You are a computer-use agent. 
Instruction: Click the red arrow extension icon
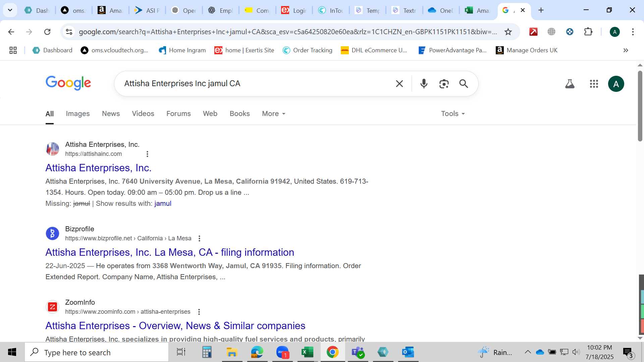click(x=533, y=32)
